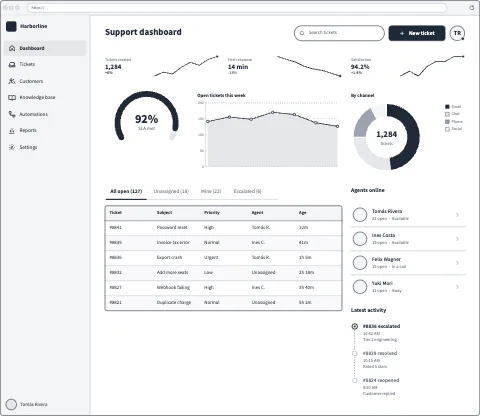480x416 pixels.
Task: Click the #8836 escalated activity marker
Action: click(355, 326)
